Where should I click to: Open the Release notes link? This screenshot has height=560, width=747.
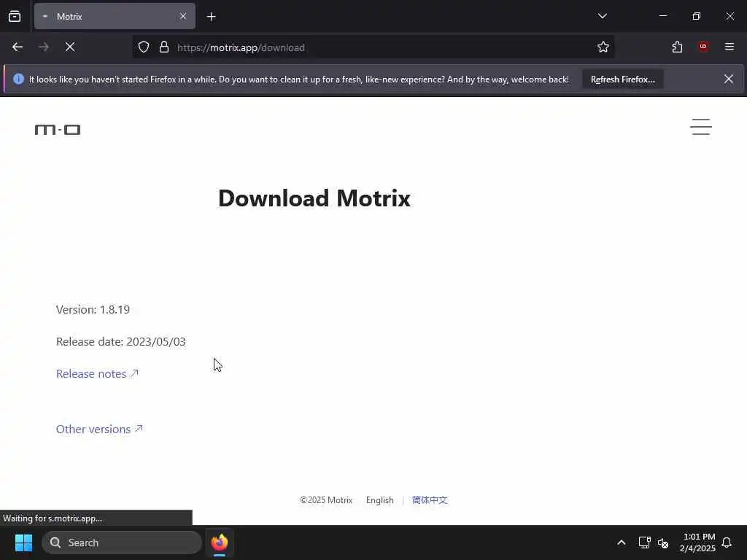point(97,374)
